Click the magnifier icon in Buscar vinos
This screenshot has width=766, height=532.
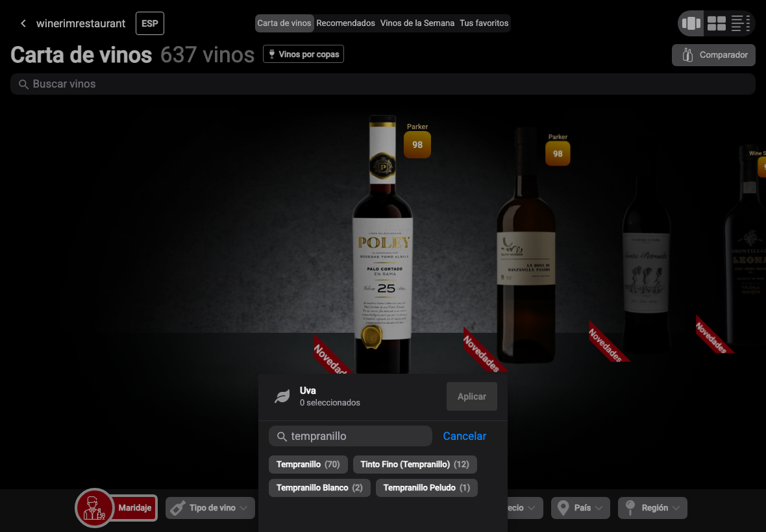click(23, 84)
